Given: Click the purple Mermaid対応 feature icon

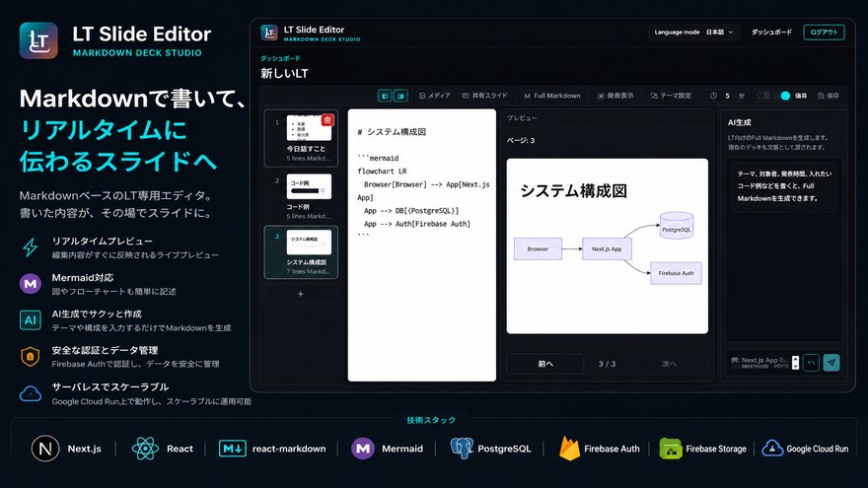Looking at the screenshot, I should point(31,284).
